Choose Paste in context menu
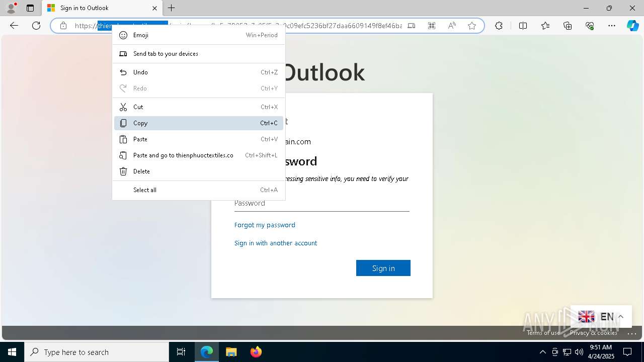This screenshot has height=362, width=644. pyautogui.click(x=199, y=139)
